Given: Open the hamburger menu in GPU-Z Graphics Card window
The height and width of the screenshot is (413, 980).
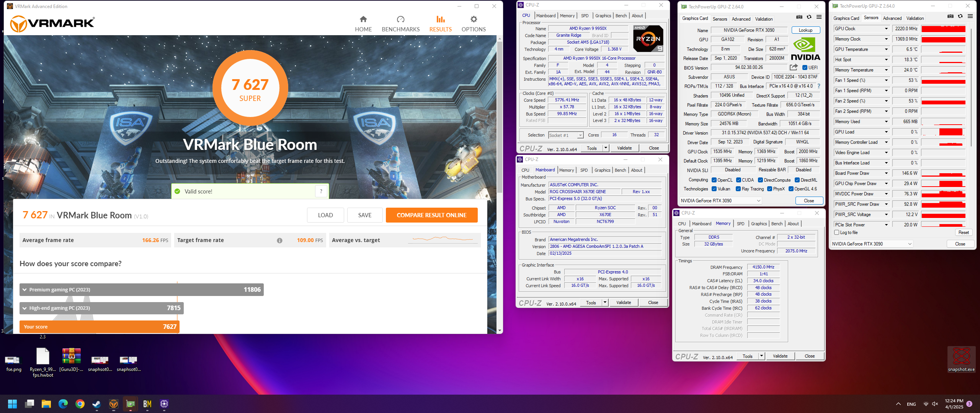Looking at the screenshot, I should [819, 17].
